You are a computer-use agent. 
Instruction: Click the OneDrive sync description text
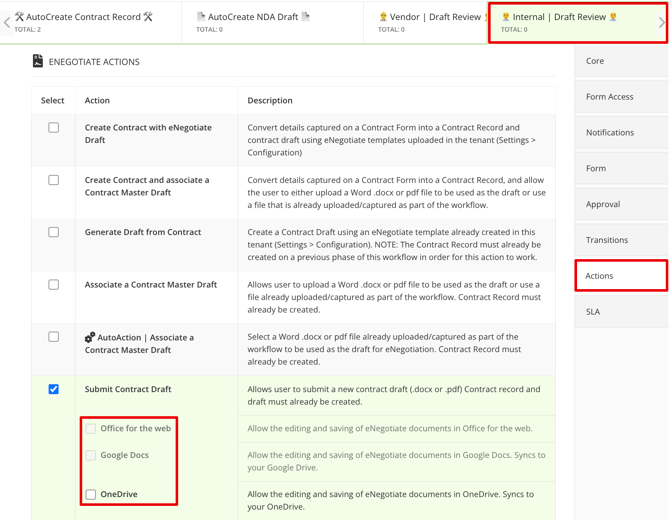[391, 500]
